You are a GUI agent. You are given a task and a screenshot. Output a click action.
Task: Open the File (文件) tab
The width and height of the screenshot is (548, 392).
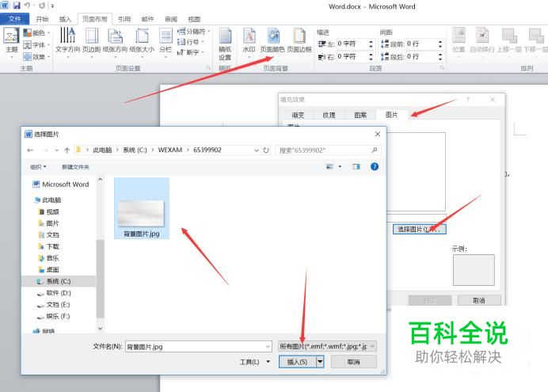click(x=15, y=19)
